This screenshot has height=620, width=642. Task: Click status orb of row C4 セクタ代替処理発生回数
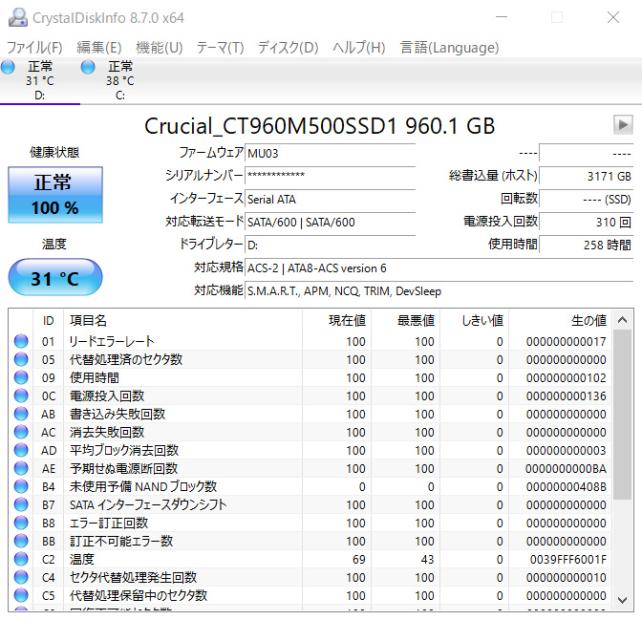[21, 577]
